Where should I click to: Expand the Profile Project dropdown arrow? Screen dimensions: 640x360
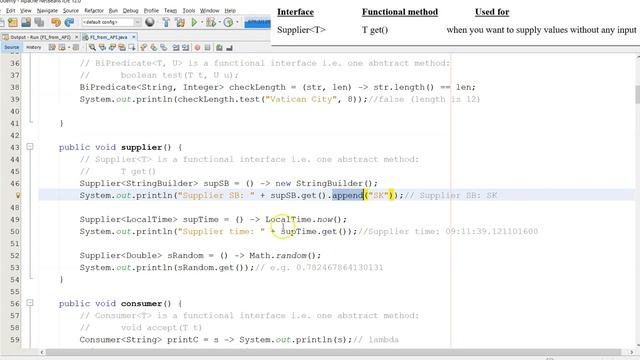coord(238,22)
